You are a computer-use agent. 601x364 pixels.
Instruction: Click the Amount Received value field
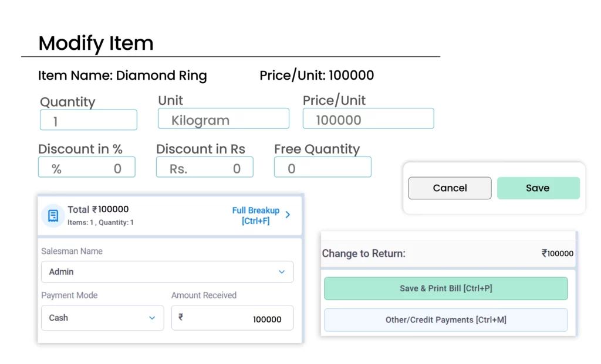tap(241, 318)
